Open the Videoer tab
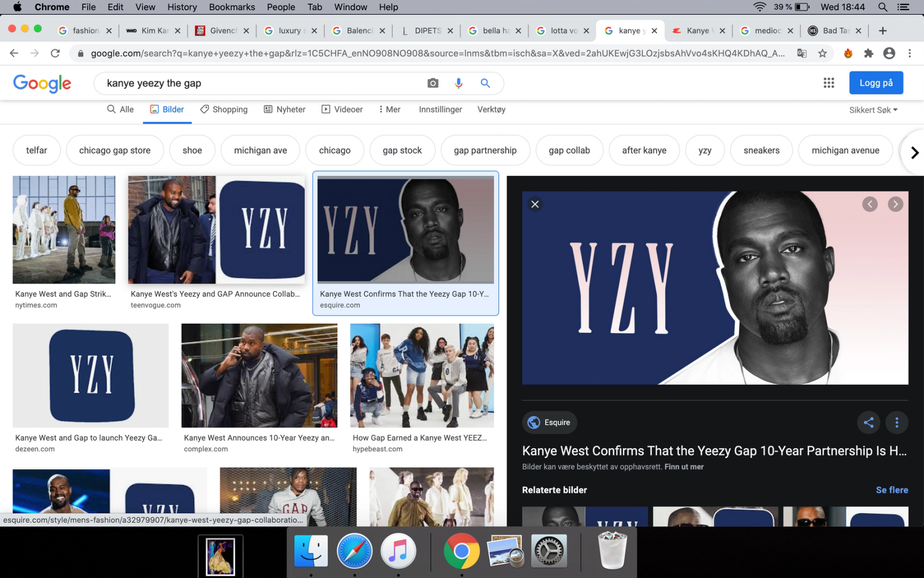 (x=342, y=109)
